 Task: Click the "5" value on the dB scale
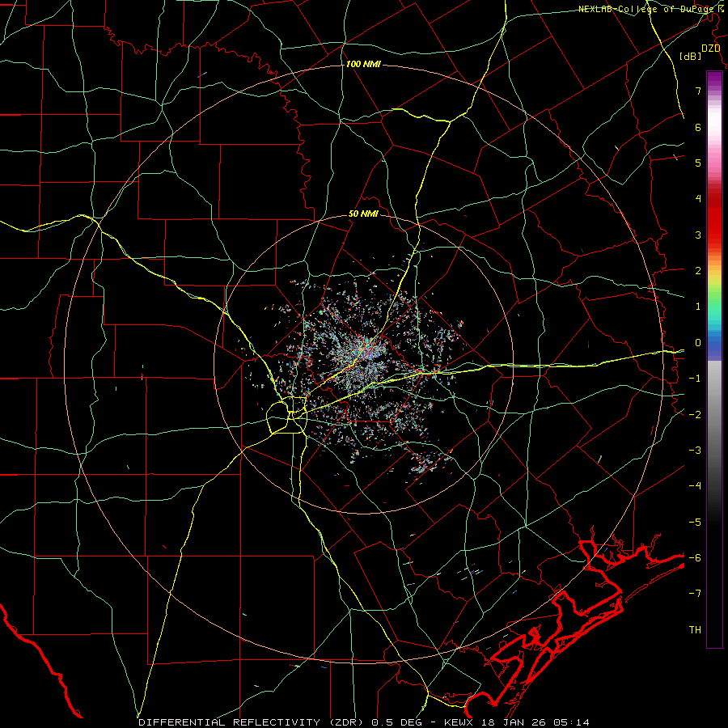coord(698,163)
